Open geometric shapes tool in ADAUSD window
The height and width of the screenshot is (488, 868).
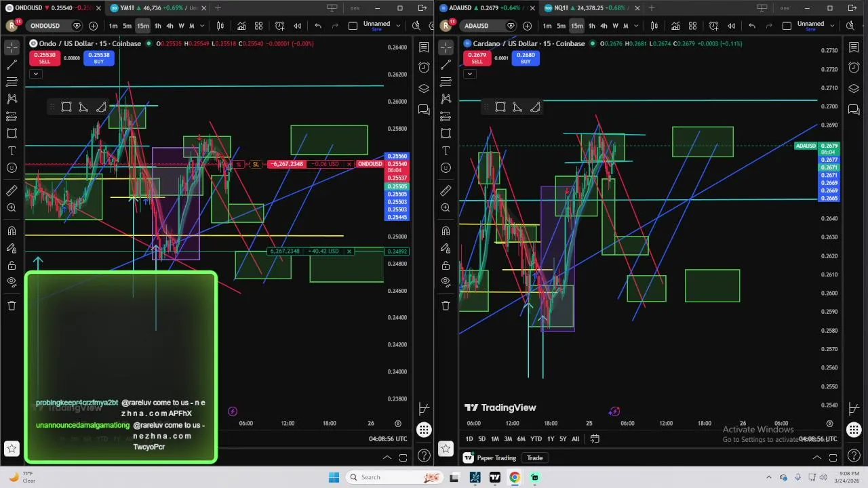(x=446, y=134)
